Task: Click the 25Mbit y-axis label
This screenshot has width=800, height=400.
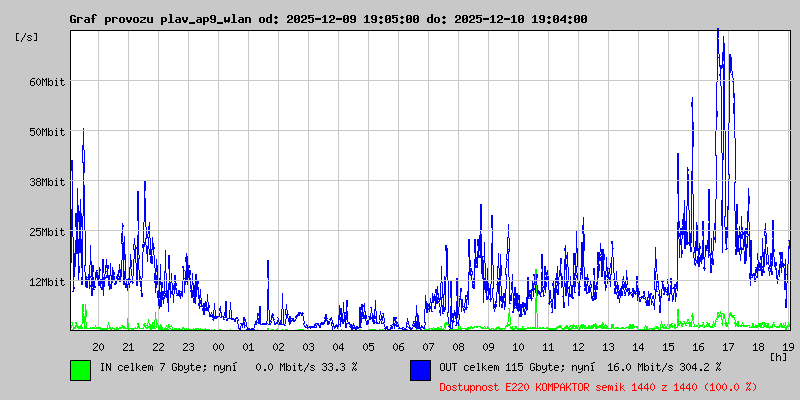Action: 47,232
